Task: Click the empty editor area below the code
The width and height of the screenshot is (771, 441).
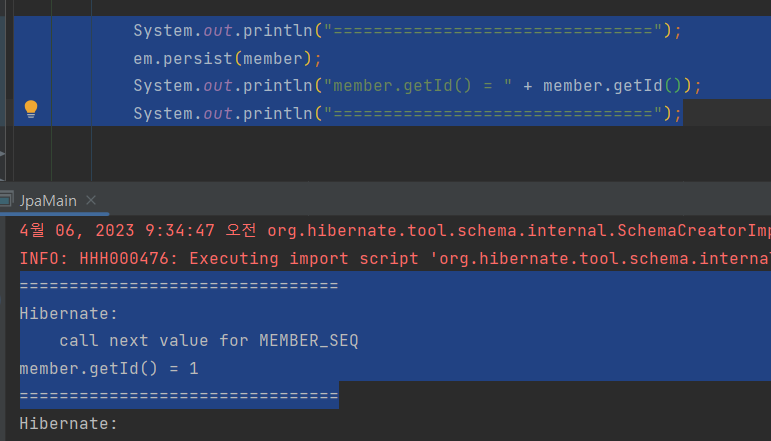Action: [393, 153]
